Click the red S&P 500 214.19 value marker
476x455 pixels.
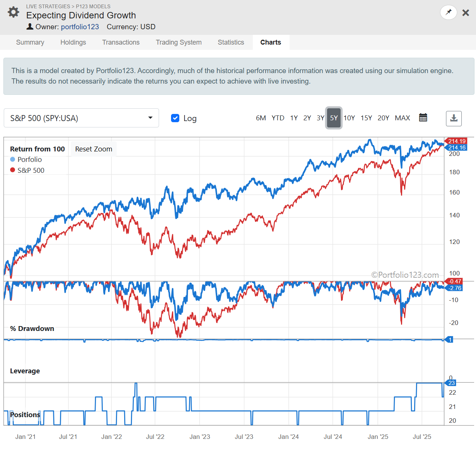(456, 141)
